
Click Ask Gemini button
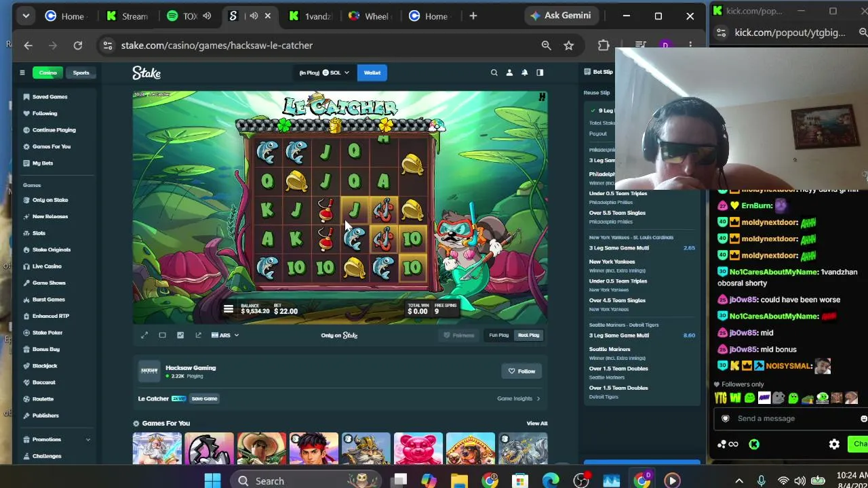click(561, 16)
